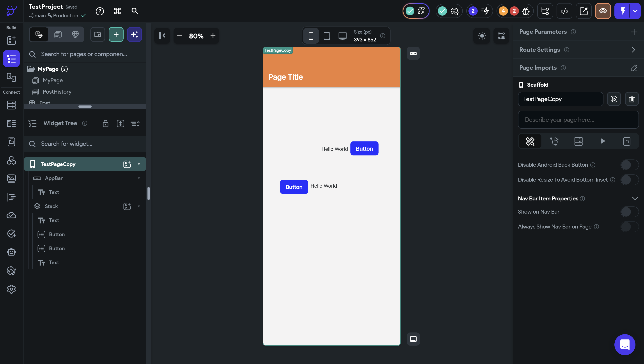Toggle Show on Nav Bar switch
The height and width of the screenshot is (364, 644).
tap(629, 212)
